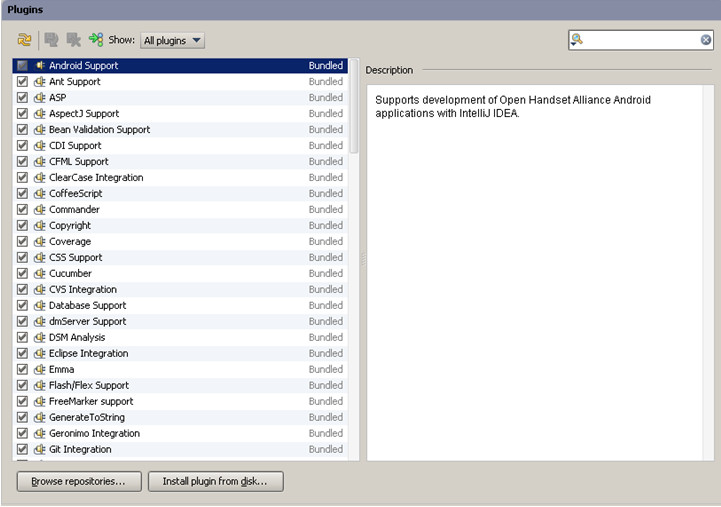The image size is (721, 507).
Task: Click the splitter handle between list and description
Action: click(363, 259)
